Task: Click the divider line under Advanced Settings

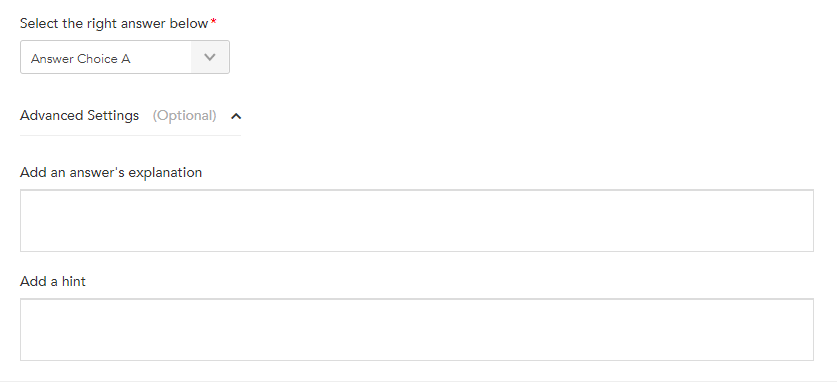Action: point(130,136)
